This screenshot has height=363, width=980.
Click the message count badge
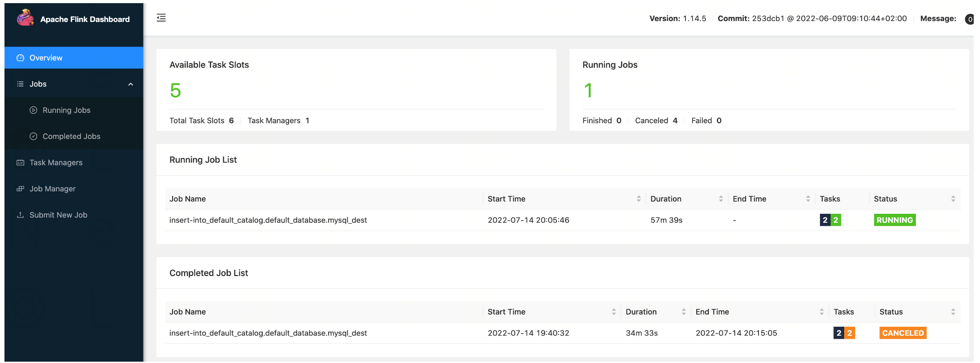(970, 19)
